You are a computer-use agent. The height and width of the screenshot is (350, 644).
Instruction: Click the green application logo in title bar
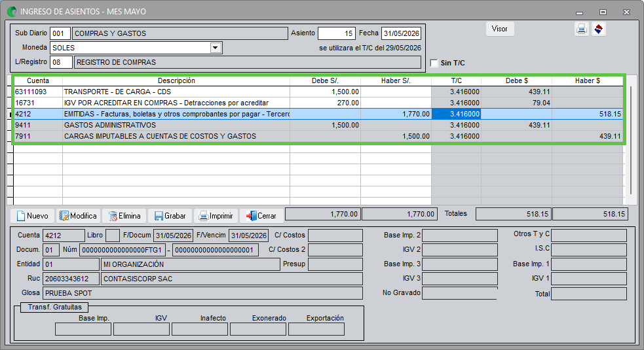tap(12, 12)
